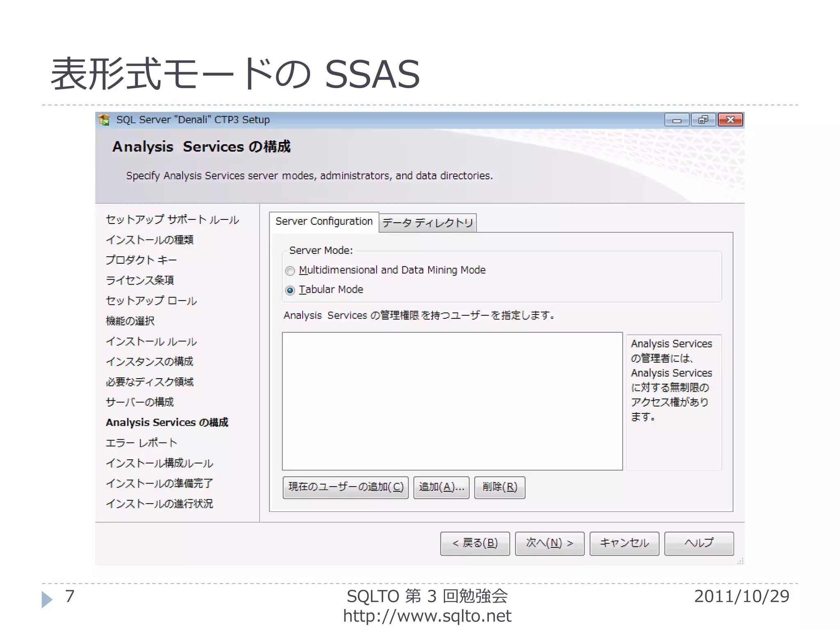Click the 現在のユーザーの追加(C) button
The image size is (840, 630).
click(346, 487)
